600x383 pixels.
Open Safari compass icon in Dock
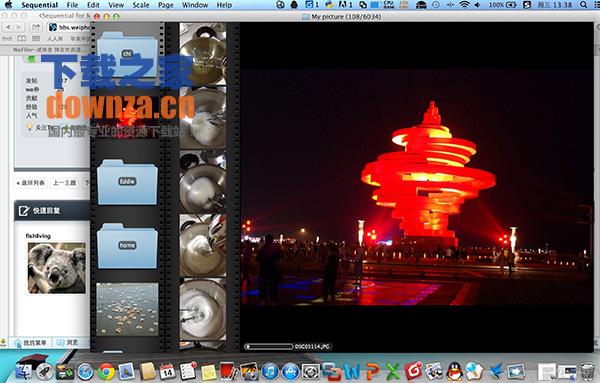coord(85,371)
